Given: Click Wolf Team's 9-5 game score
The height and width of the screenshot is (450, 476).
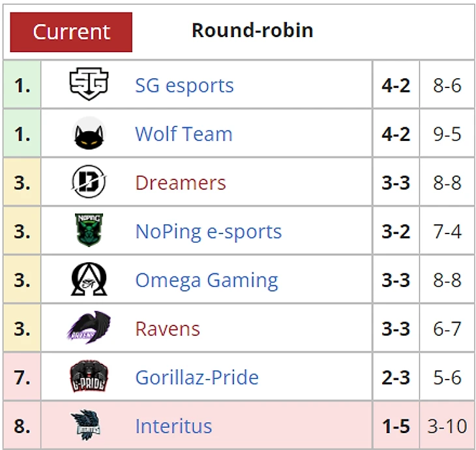Looking at the screenshot, I should 447,134.
